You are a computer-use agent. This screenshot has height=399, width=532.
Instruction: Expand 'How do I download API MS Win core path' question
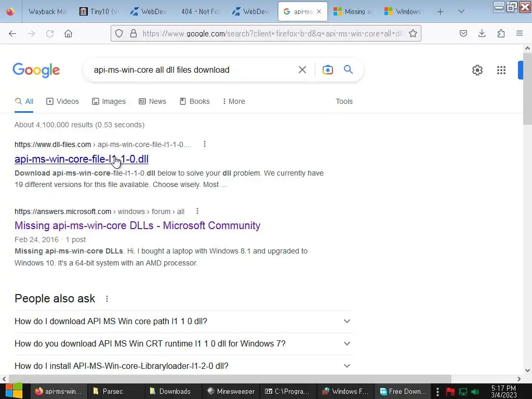tap(183, 321)
